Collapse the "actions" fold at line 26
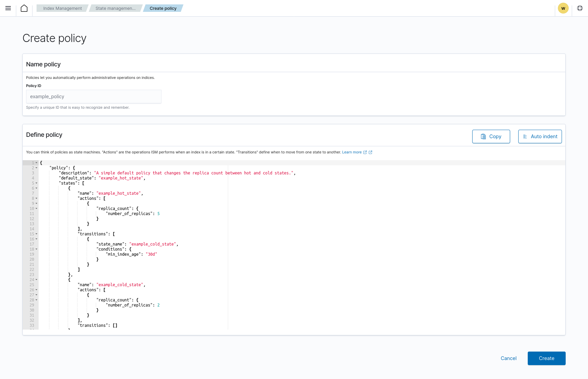 pyautogui.click(x=37, y=290)
